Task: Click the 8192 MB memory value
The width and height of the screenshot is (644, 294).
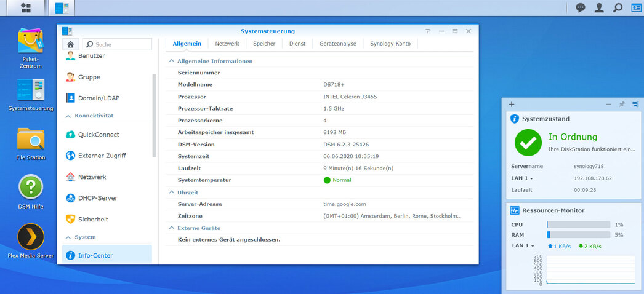Action: (x=335, y=132)
